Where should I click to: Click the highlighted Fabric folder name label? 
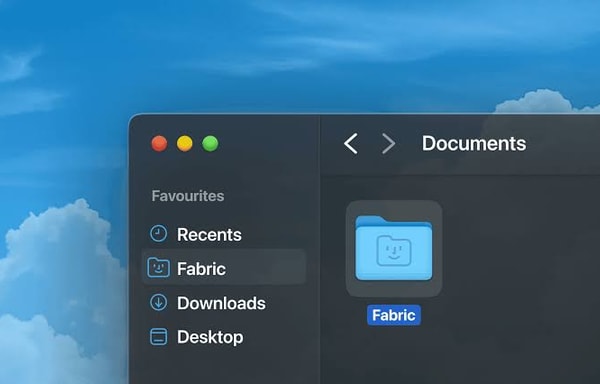pyautogui.click(x=394, y=315)
